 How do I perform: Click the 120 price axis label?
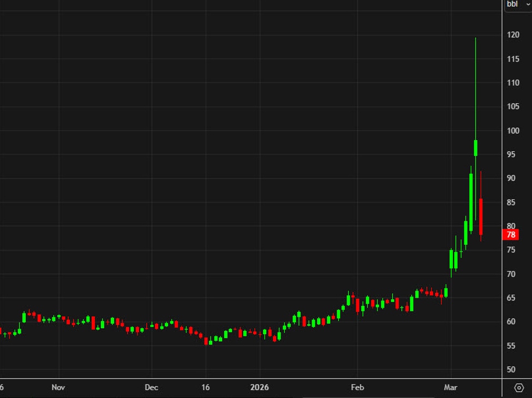[513, 35]
